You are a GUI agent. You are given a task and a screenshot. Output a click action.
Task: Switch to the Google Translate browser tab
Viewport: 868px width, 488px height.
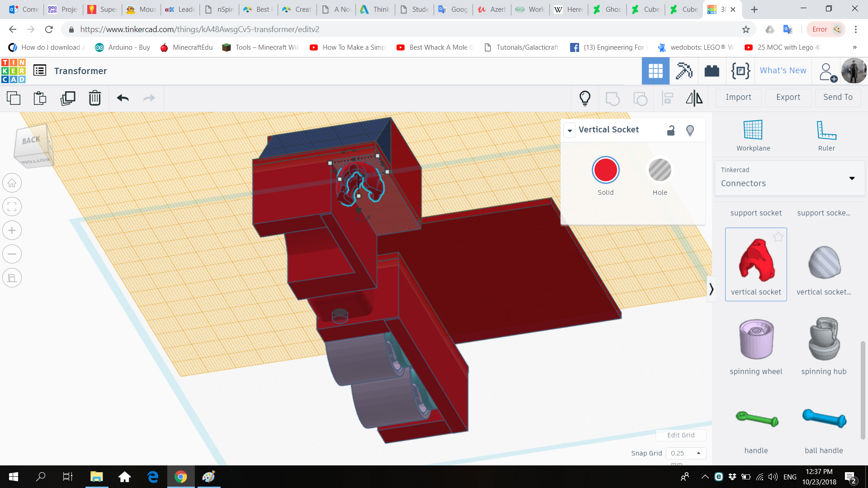click(452, 9)
